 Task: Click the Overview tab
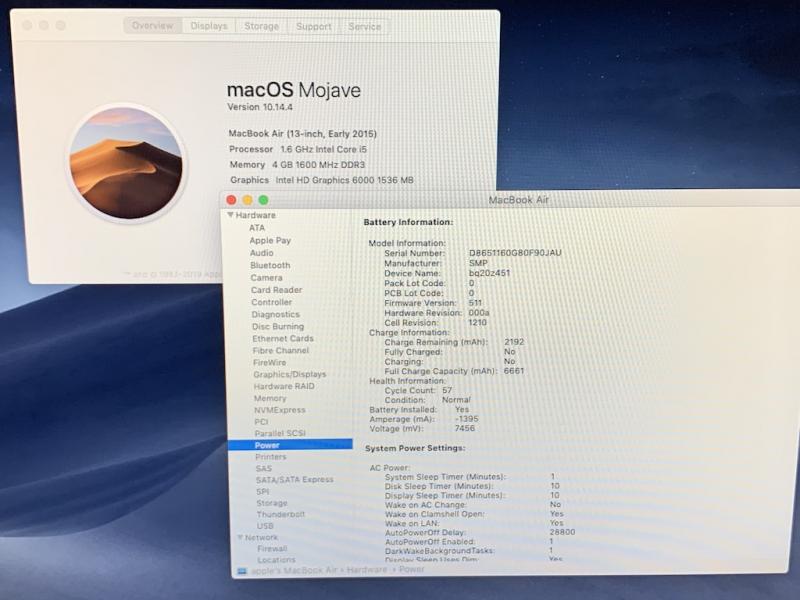tap(152, 26)
